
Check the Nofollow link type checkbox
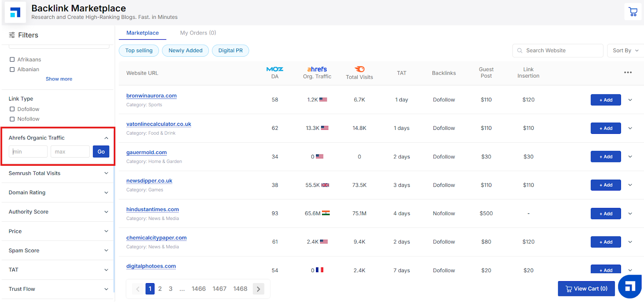(x=12, y=119)
